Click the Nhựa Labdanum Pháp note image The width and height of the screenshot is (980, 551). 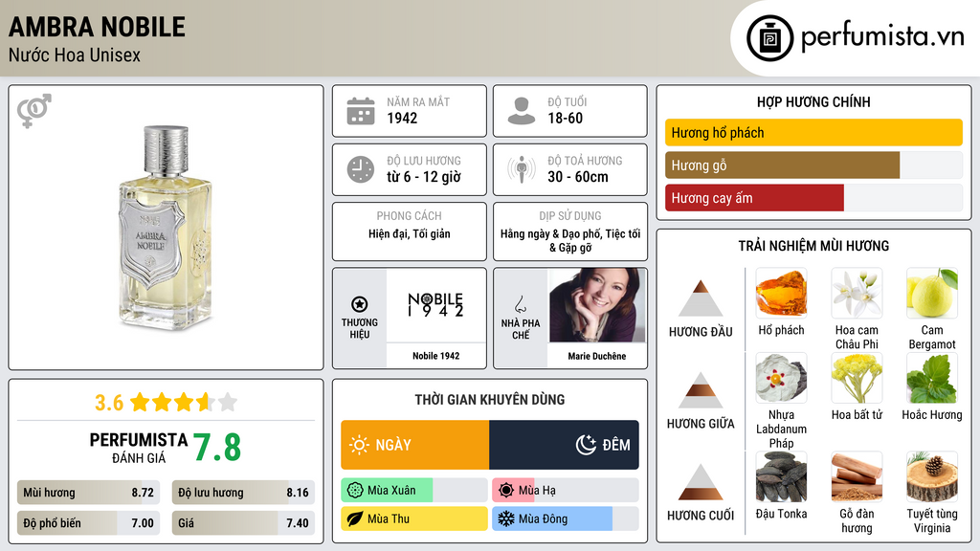pyautogui.click(x=781, y=378)
